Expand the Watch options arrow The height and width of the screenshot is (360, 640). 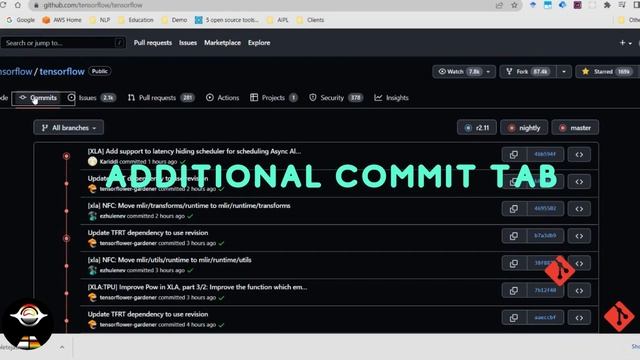coord(488,71)
